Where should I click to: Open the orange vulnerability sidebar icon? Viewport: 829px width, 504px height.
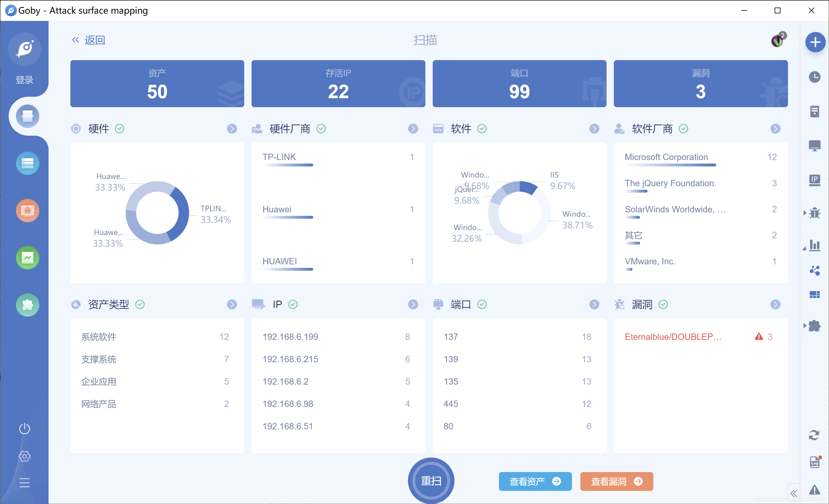click(x=27, y=211)
